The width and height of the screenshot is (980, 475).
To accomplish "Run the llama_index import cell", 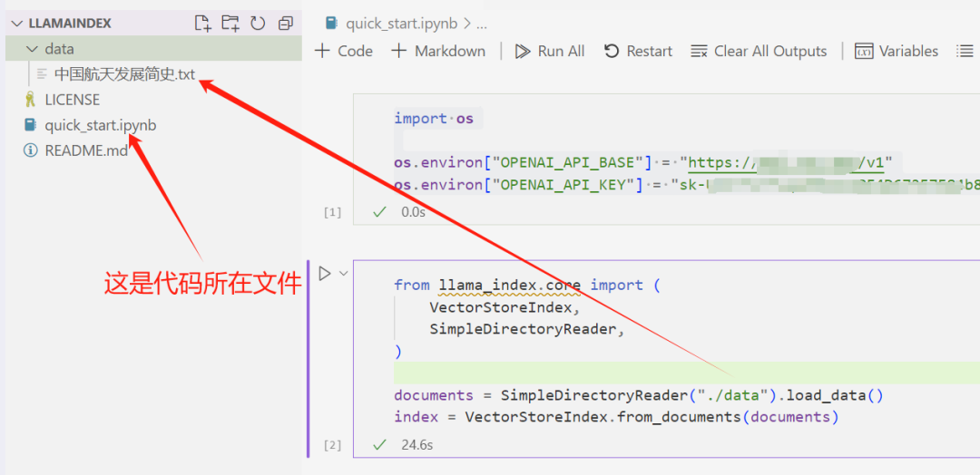I will tap(324, 274).
